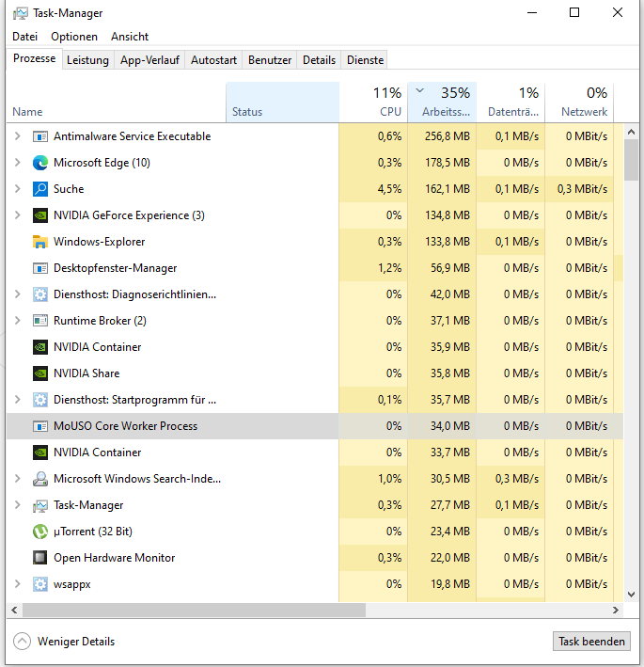The height and width of the screenshot is (667, 644).
Task: Open the Datei menu
Action: click(x=25, y=37)
